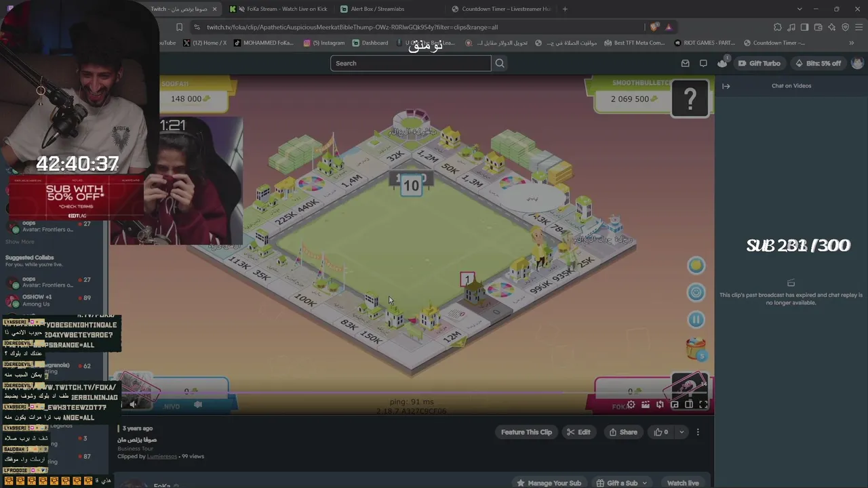Click the Brave Shields lion icon
Screen dimensions: 868x488
coord(654,27)
